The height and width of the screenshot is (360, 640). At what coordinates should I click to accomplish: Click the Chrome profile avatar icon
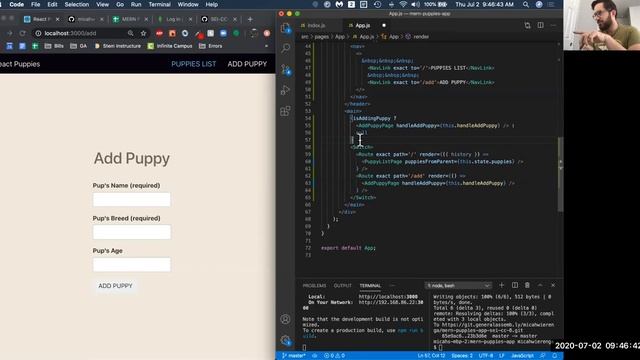(x=267, y=33)
